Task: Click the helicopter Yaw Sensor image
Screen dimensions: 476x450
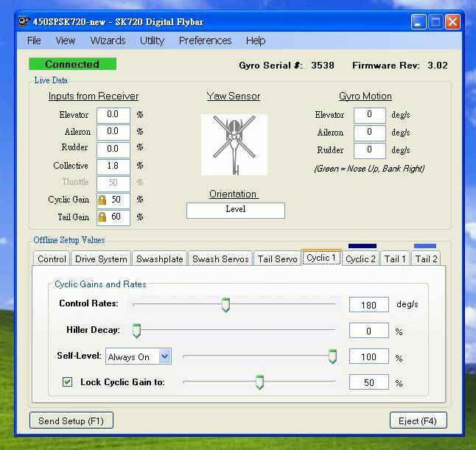Action: point(234,145)
